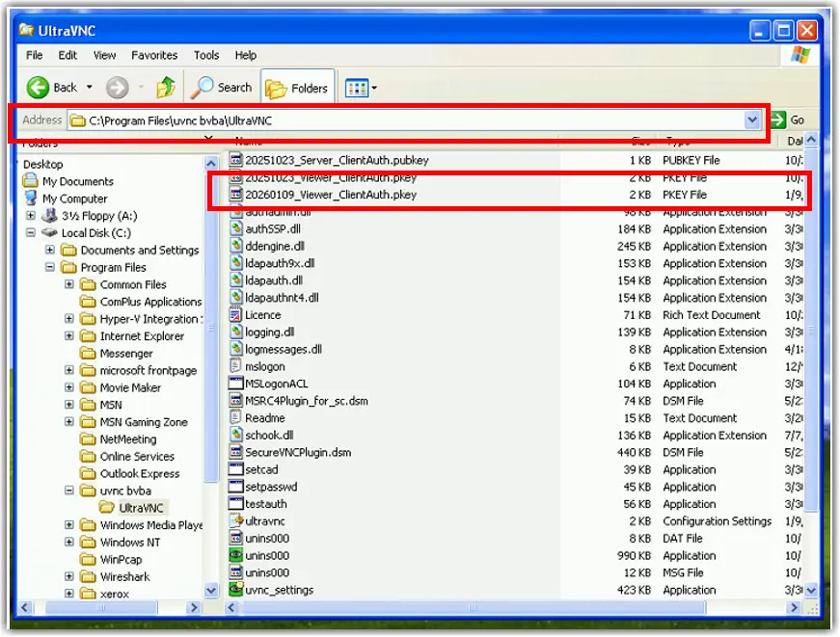Select the authSSP.dll file icon
Screen dimensions: 840x637
(235, 228)
